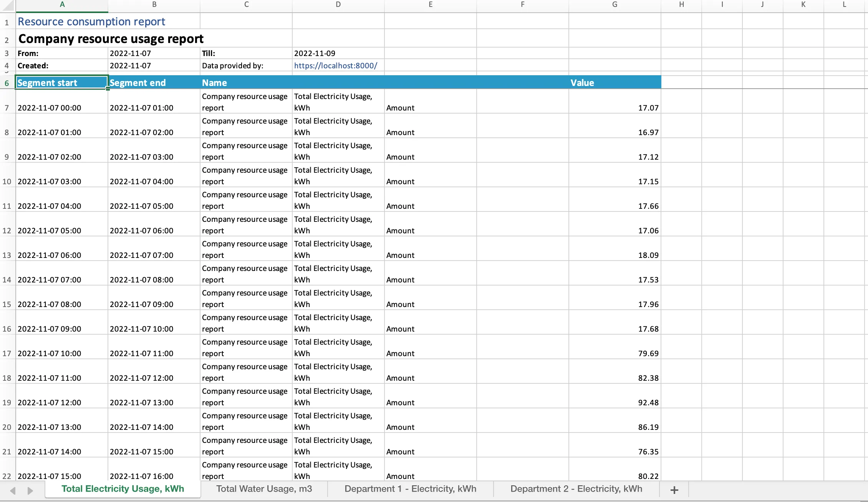Click the Segment end header cell
The height and width of the screenshot is (502, 868).
[154, 83]
